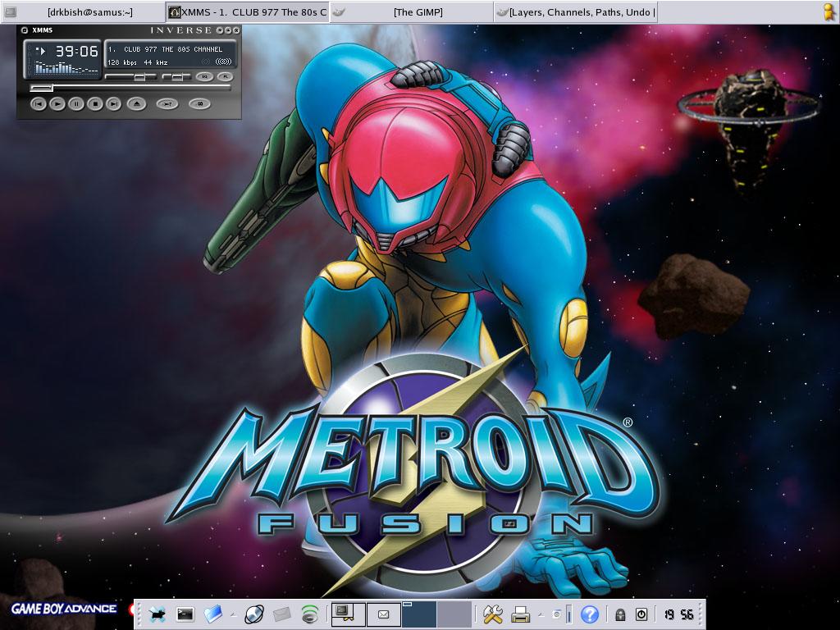This screenshot has width=840, height=630.
Task: Close the XMMS player window
Action: coord(236,30)
